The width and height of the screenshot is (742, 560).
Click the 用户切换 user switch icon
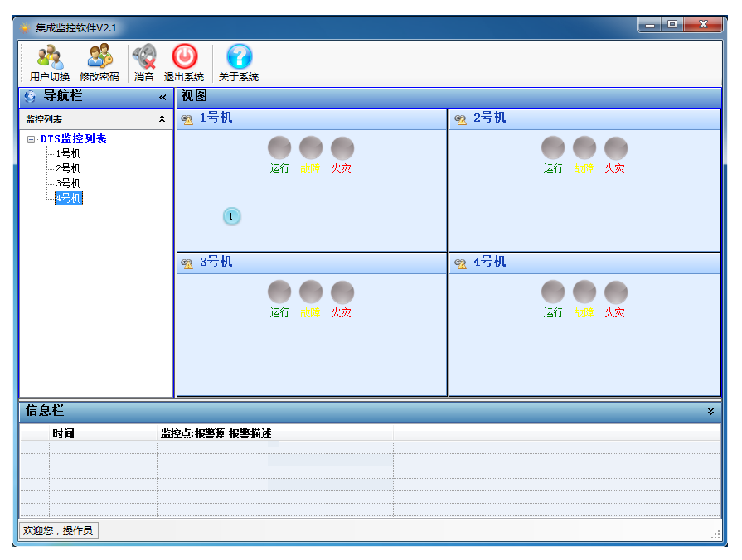[x=49, y=57]
